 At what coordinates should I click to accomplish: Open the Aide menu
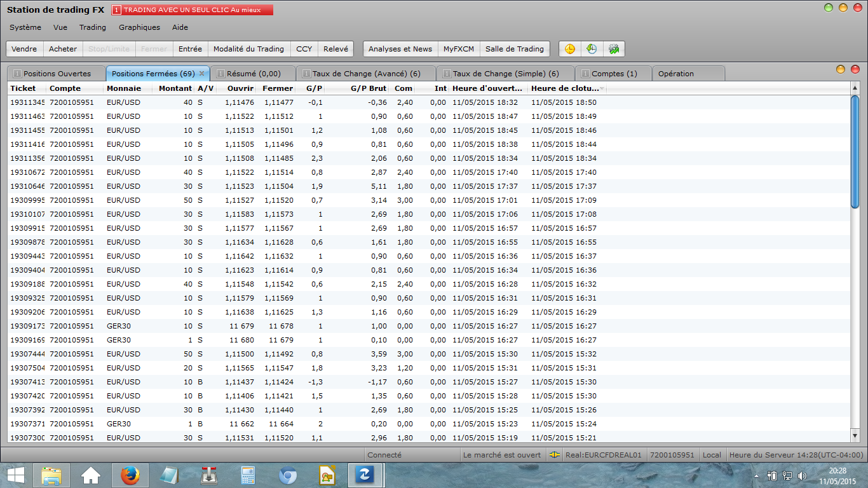(180, 27)
